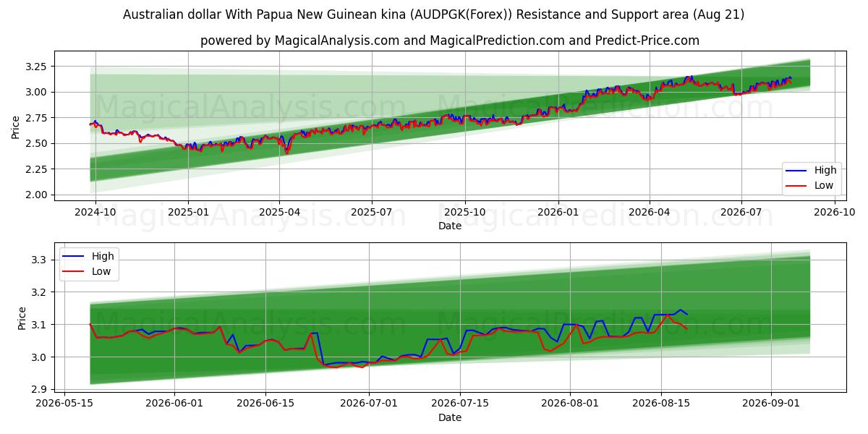Click the top chart 'Date' axis label
The width and height of the screenshot is (868, 434).
450,226
